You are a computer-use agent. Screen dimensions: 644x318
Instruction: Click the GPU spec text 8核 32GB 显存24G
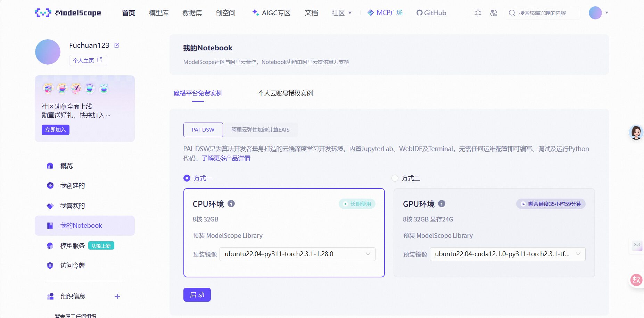428,219
